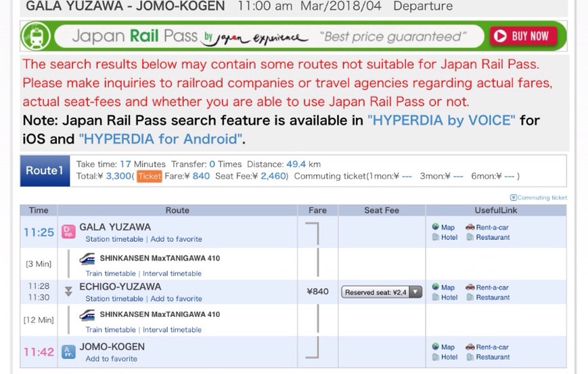Viewport: 588px width, 374px height.
Task: Select the Route1 tab label
Action: 45,171
